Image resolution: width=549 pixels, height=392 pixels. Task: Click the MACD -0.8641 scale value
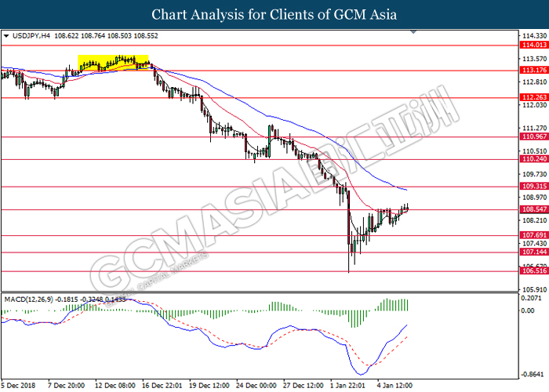pyautogui.click(x=533, y=374)
